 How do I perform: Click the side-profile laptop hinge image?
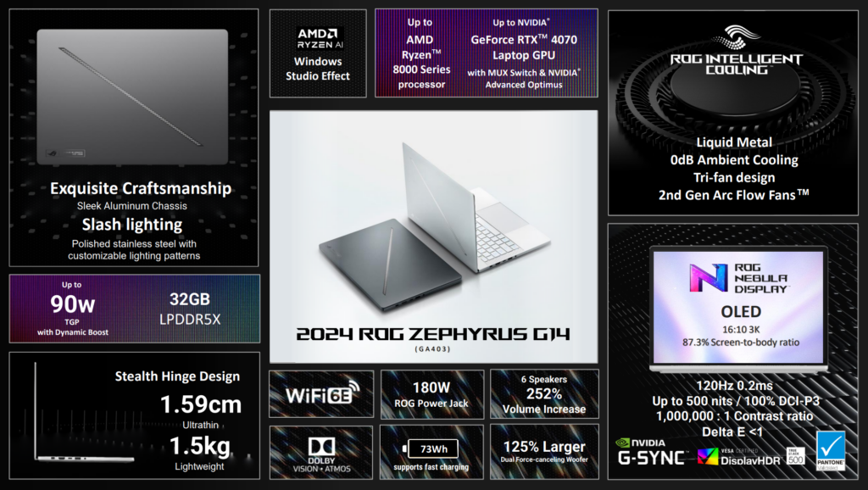pyautogui.click(x=83, y=413)
